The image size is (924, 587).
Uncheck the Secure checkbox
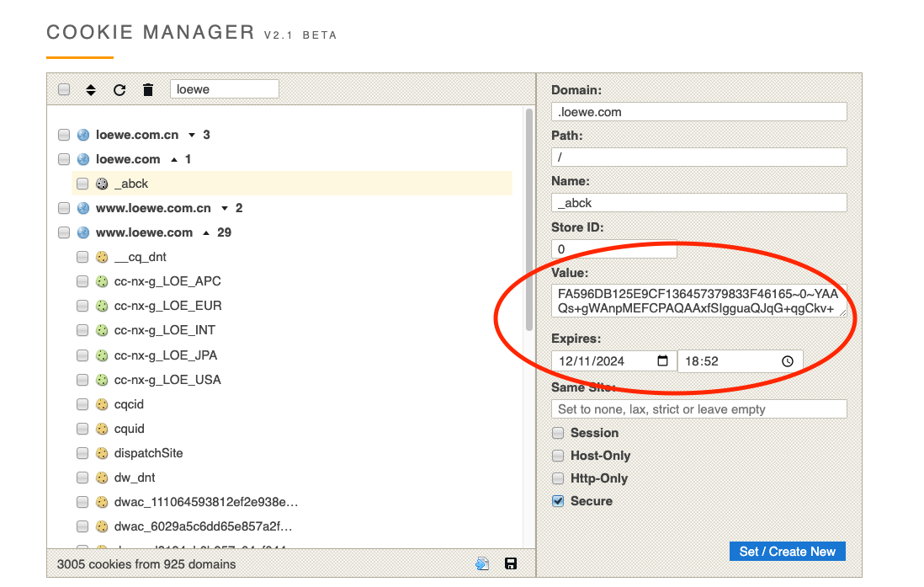(x=558, y=501)
